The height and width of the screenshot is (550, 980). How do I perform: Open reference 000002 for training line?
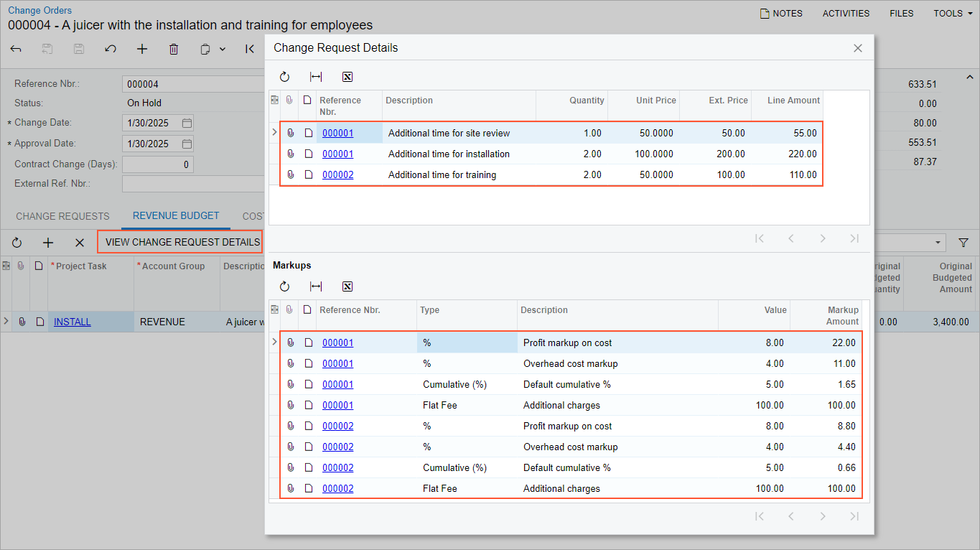[337, 174]
